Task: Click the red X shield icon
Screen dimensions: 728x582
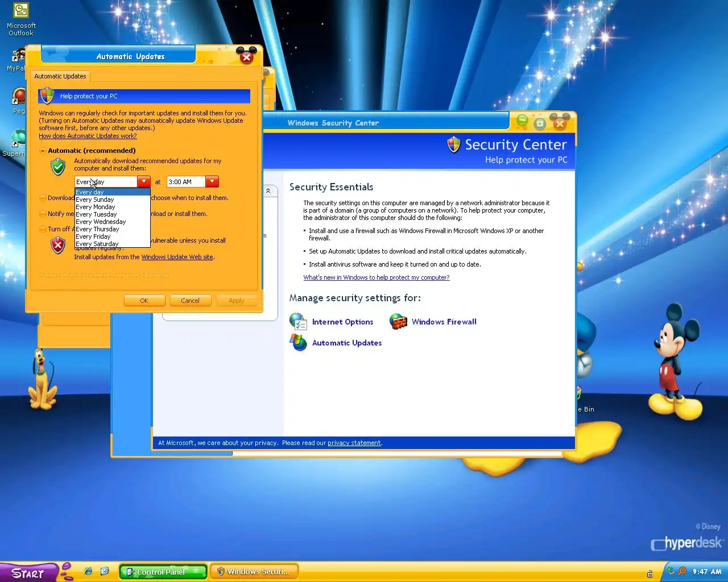Action: point(58,245)
